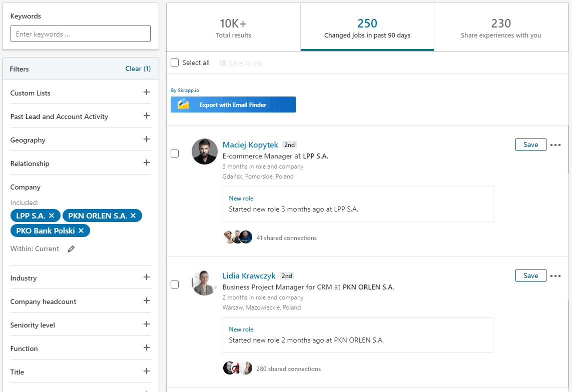
Task: Click Export with Email Finder button
Action: [x=233, y=104]
